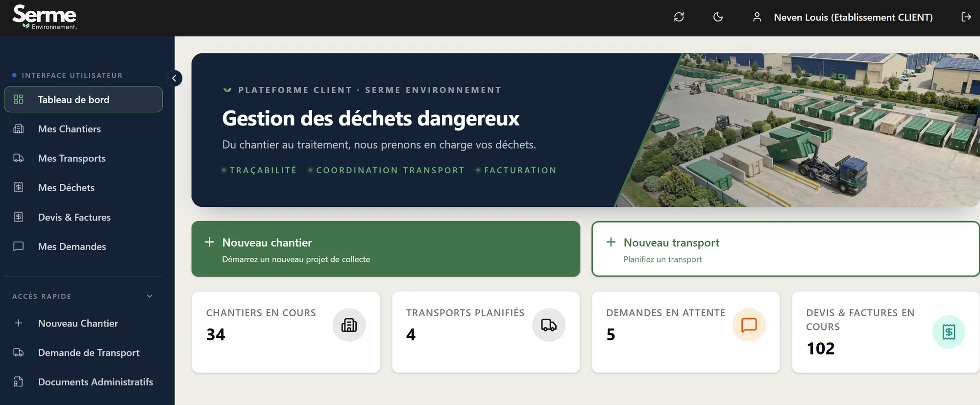This screenshot has height=405, width=980.
Task: Click the Transports planifiés truck icon
Action: 549,325
